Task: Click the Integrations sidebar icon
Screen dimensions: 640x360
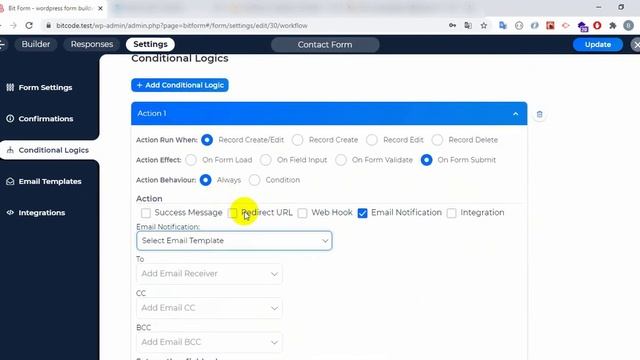Action: [x=10, y=213]
